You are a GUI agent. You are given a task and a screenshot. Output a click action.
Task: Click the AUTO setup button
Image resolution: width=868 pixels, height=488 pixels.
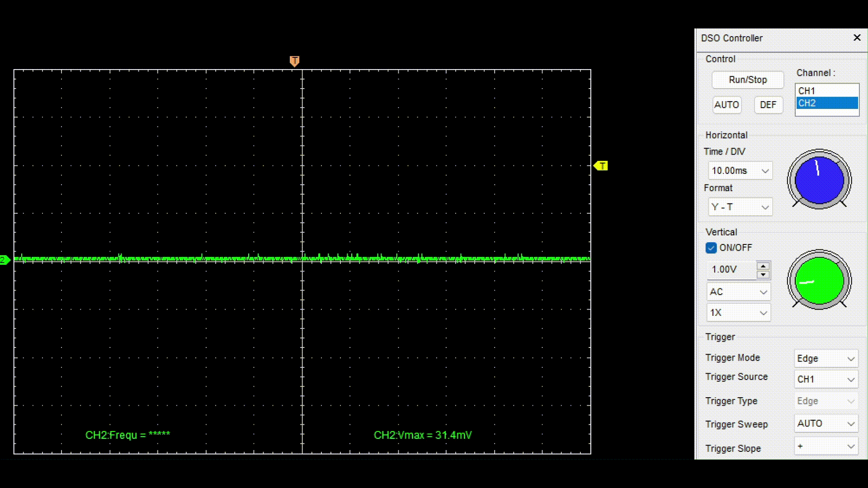point(726,105)
